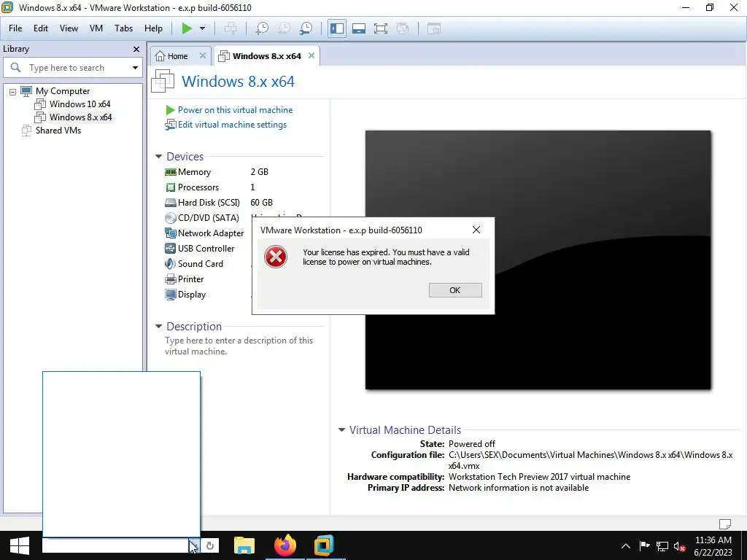Open Firefox from the taskbar
The image size is (747, 560).
(x=285, y=545)
